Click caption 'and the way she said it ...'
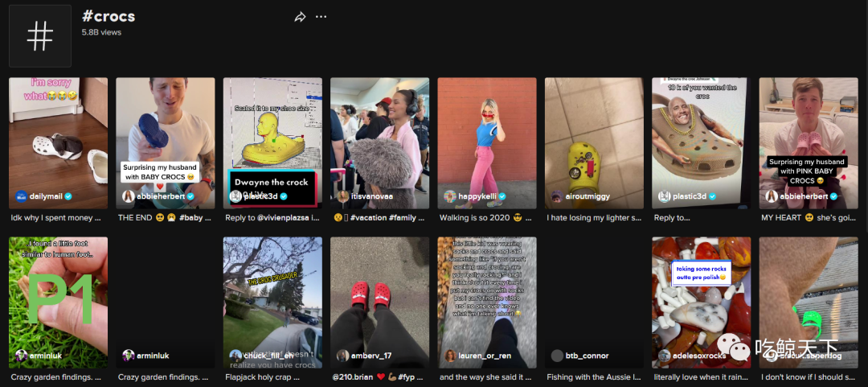 click(485, 377)
